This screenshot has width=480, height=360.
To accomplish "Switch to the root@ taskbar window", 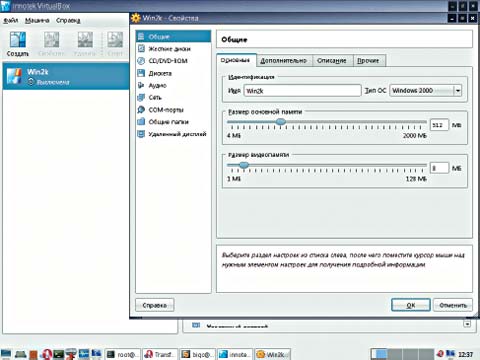I will pyautogui.click(x=123, y=354).
